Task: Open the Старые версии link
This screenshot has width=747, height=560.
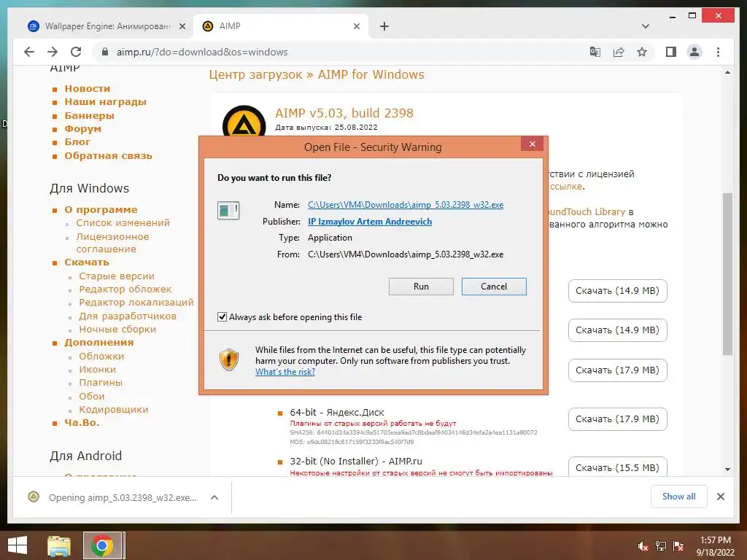Action: coord(117,276)
